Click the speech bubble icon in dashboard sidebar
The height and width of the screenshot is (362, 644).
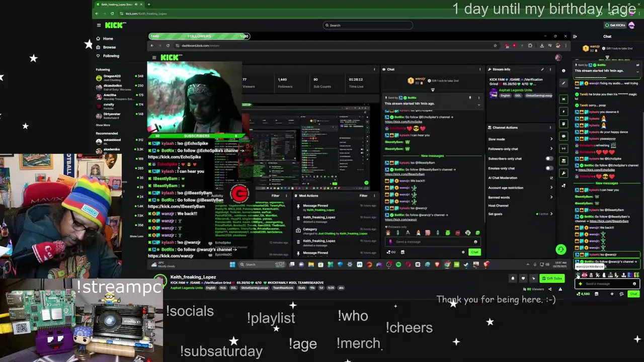coord(563,136)
